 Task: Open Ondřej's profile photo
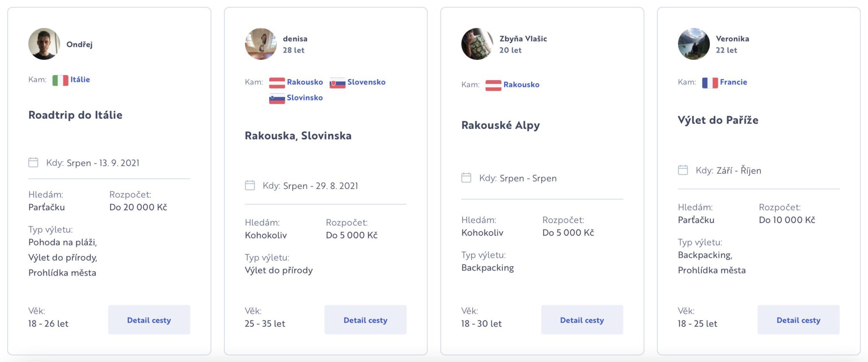click(x=44, y=44)
